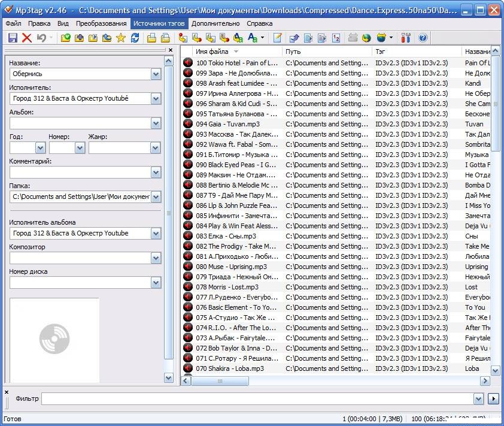
Task: Expand the Исполнитель field dropdown
Action: click(x=156, y=99)
